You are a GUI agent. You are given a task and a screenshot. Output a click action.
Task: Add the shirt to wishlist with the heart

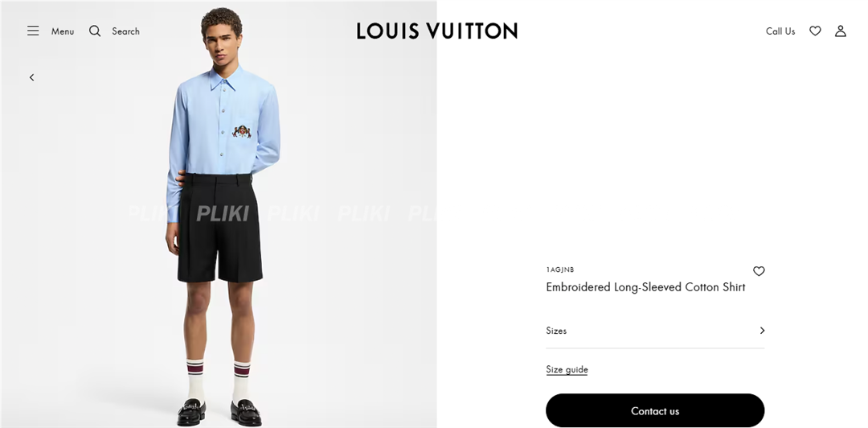coord(759,271)
